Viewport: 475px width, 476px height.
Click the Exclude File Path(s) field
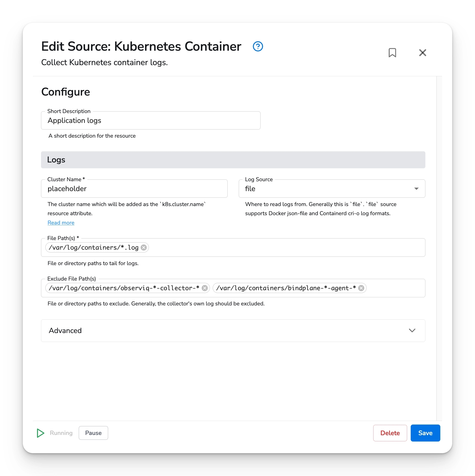click(405, 288)
